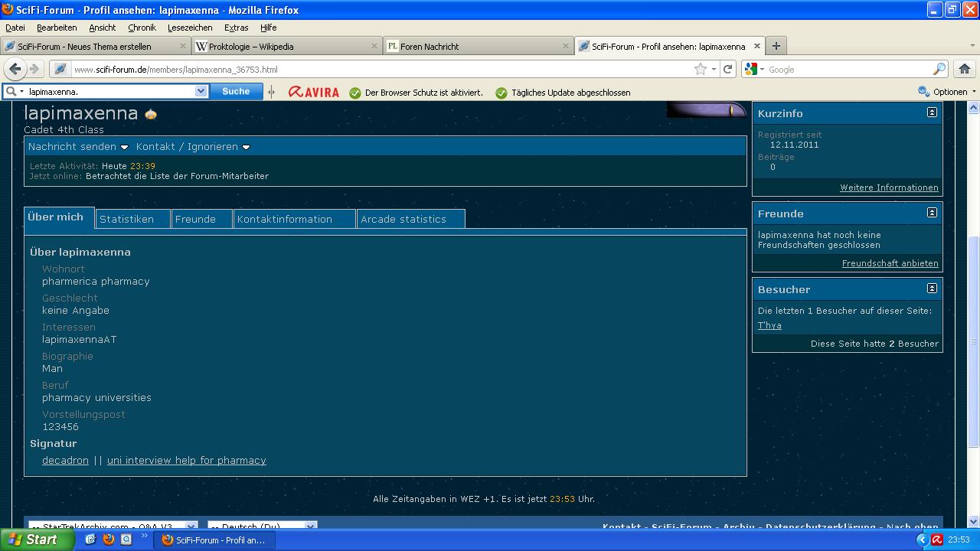This screenshot has height=551, width=980.
Task: Bookmark this page with the star icon
Action: 700,69
